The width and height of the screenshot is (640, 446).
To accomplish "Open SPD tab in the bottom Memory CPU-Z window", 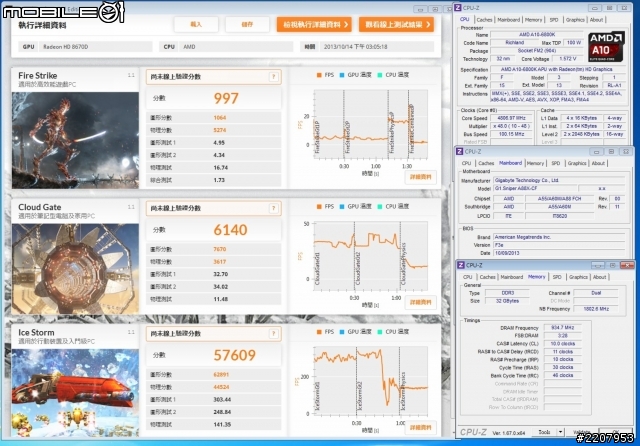I will (557, 277).
